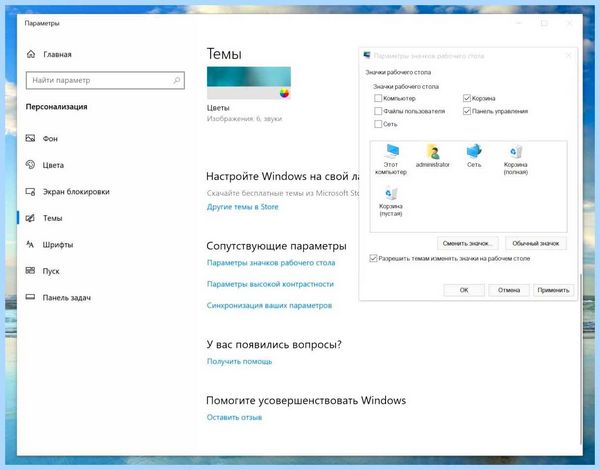
Task: Close the desktop icon settings dialog
Action: (569, 55)
